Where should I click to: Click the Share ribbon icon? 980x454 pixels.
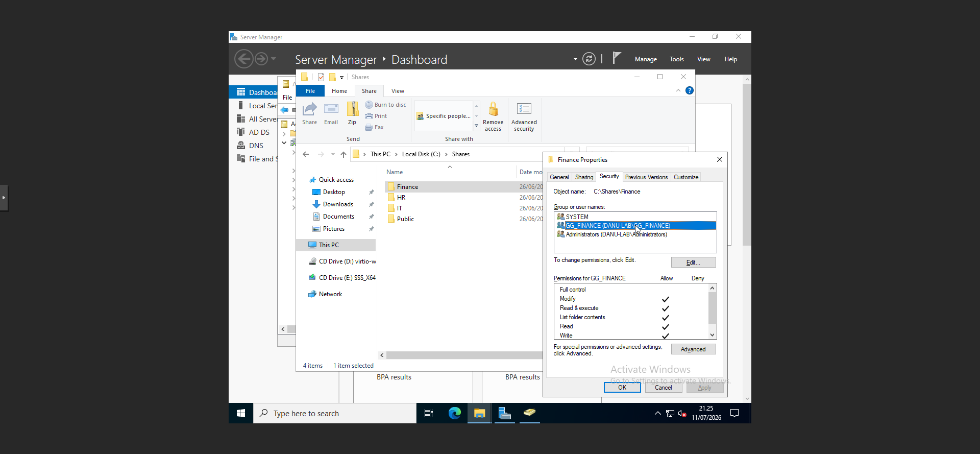click(309, 113)
